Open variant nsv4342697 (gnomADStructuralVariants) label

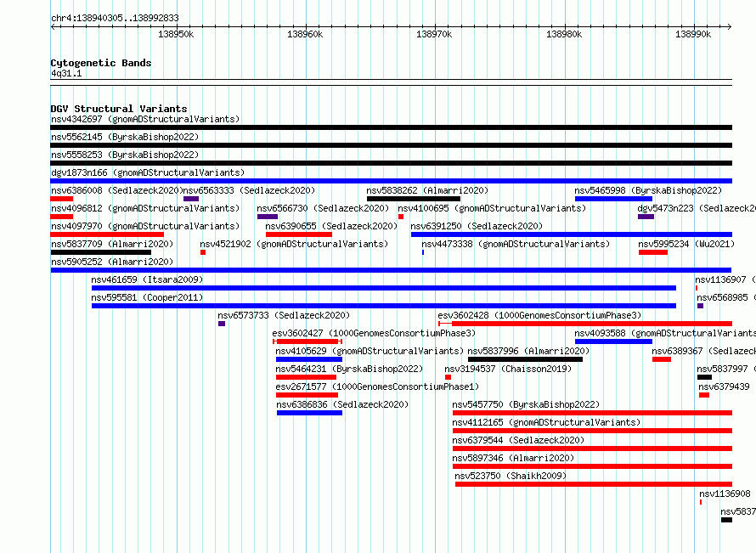point(145,119)
